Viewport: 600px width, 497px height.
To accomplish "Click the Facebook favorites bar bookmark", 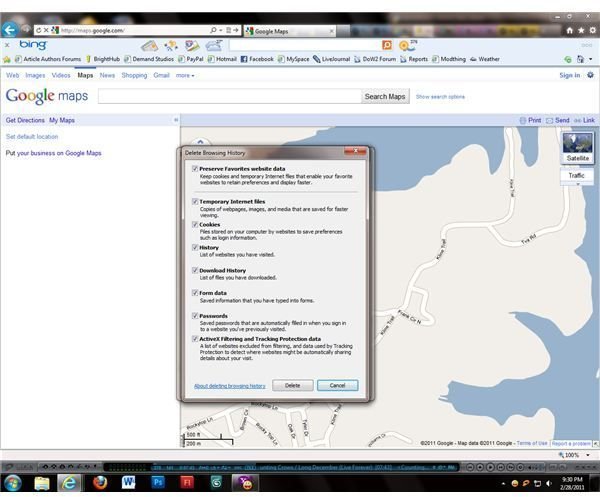I will (x=257, y=59).
